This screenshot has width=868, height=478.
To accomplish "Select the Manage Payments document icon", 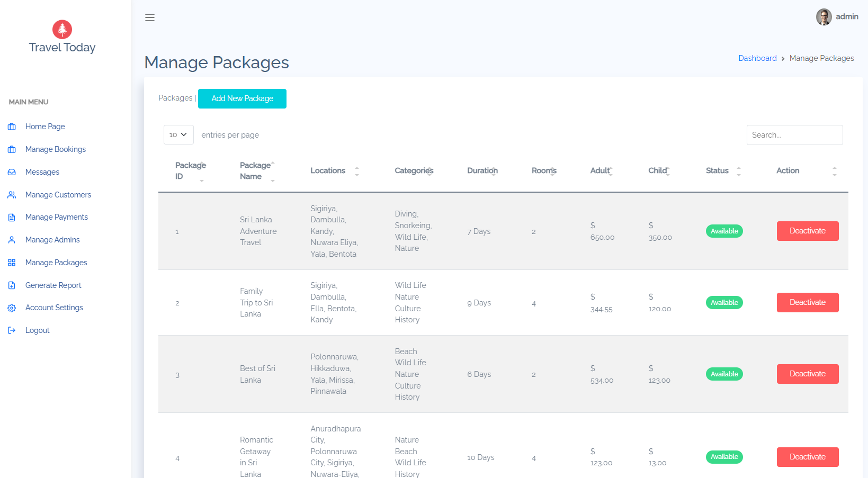I will pyautogui.click(x=12, y=217).
